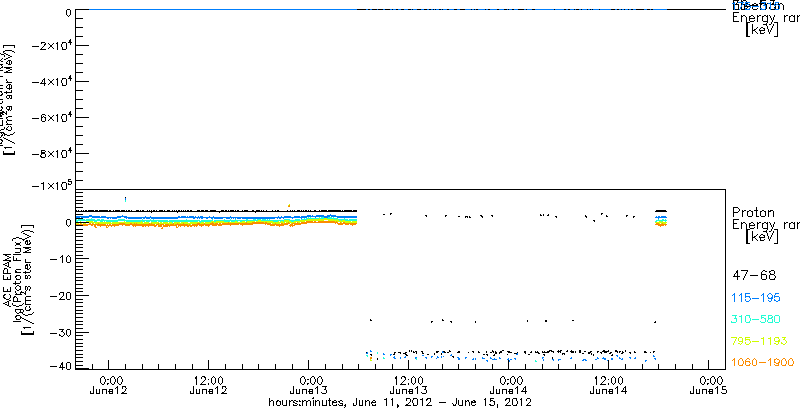
Task: Click the [keV] unit under Proton heading
Action: click(761, 237)
